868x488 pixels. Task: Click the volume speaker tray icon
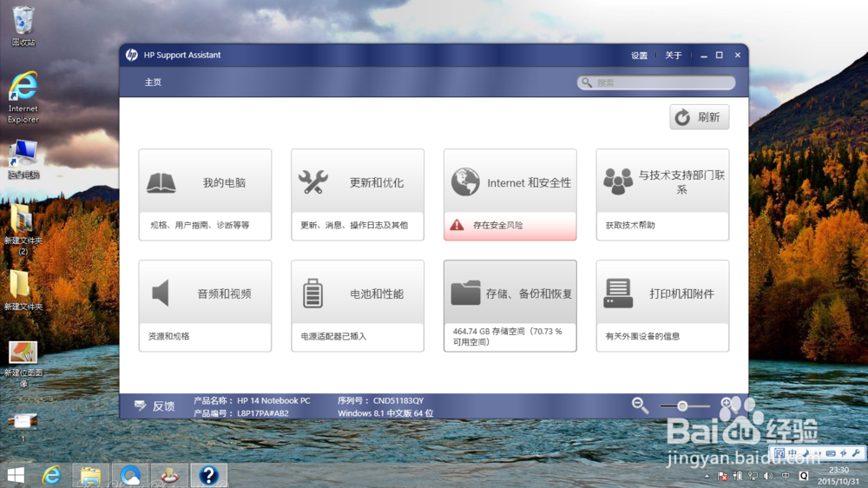point(768,476)
